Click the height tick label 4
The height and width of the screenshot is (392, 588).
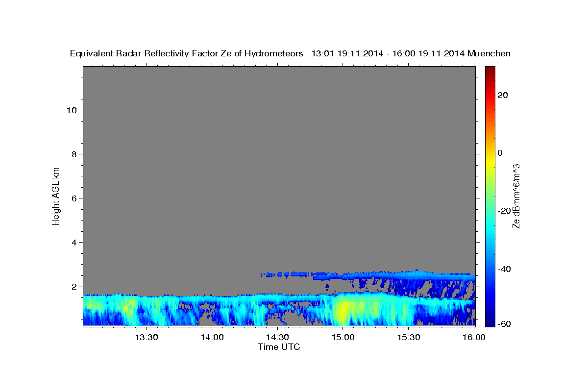tap(74, 242)
